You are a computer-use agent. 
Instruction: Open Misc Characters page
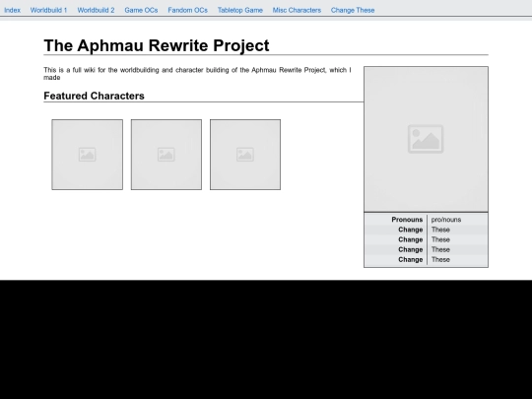297,10
